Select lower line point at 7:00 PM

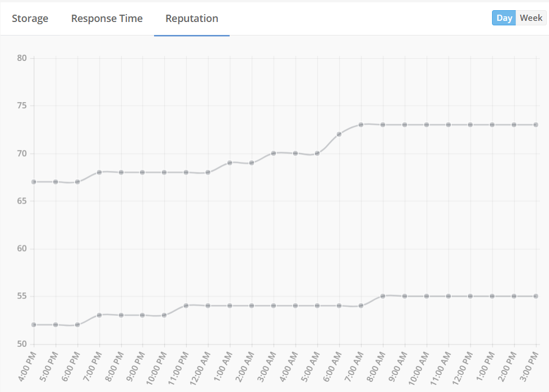coord(99,315)
